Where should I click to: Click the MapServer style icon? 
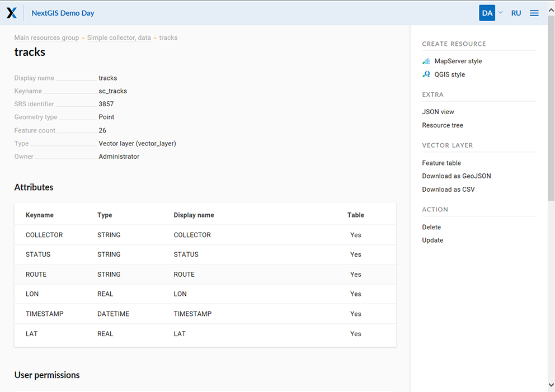(425, 60)
